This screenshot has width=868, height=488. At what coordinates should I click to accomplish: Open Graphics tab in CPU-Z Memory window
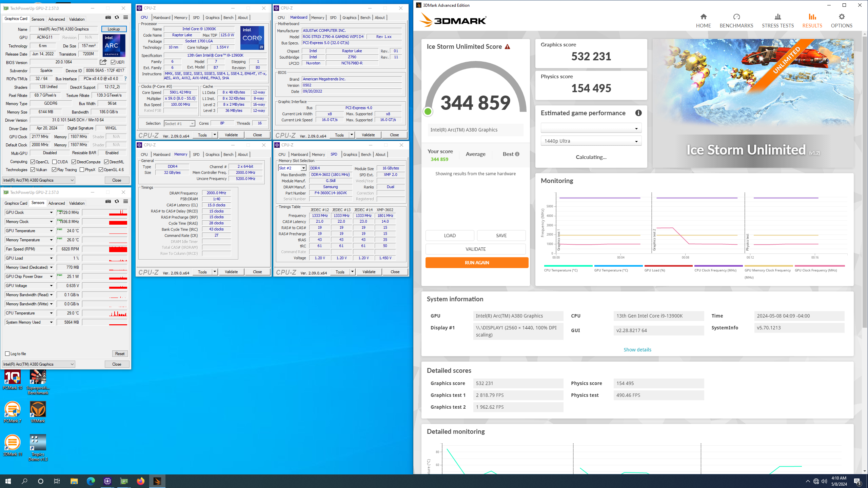click(x=212, y=155)
